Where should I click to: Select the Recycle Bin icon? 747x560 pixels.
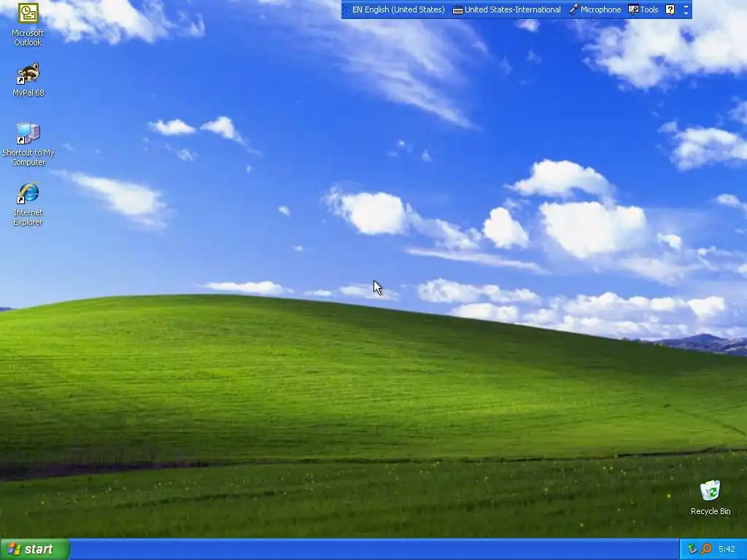point(711,497)
